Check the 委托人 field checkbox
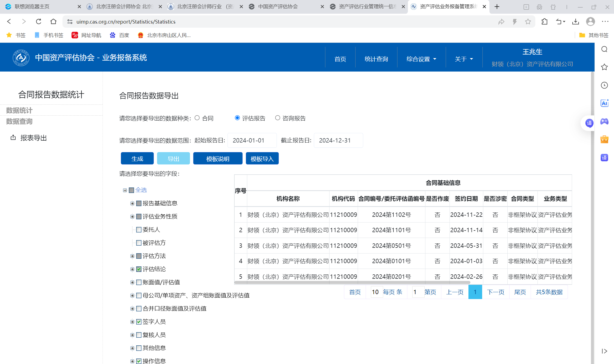The width and height of the screenshot is (614, 364). pos(139,230)
